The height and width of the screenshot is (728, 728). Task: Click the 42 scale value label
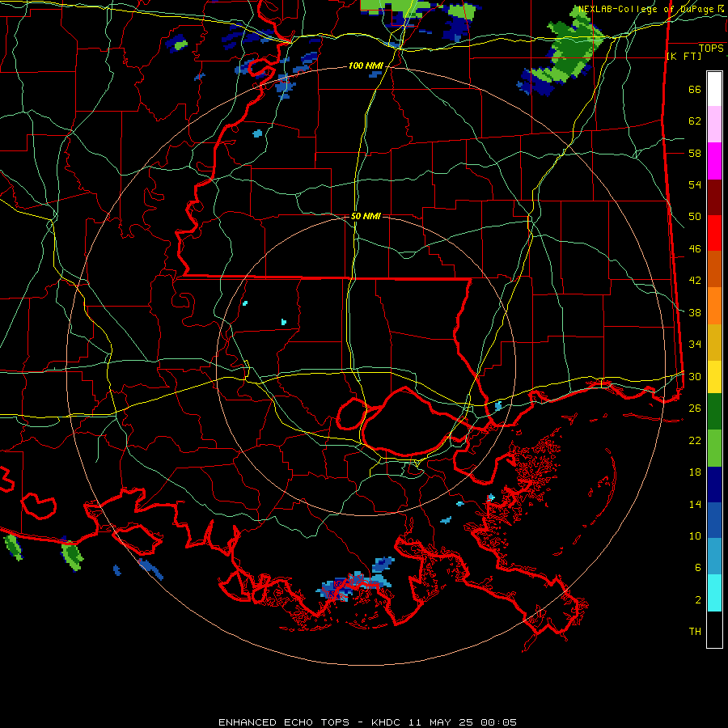[695, 281]
